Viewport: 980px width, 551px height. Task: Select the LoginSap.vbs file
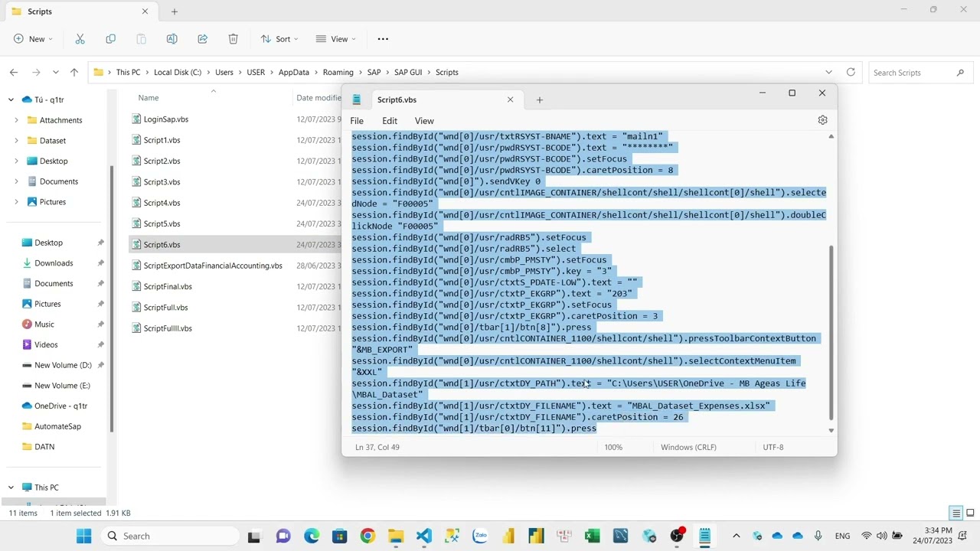[x=166, y=119]
